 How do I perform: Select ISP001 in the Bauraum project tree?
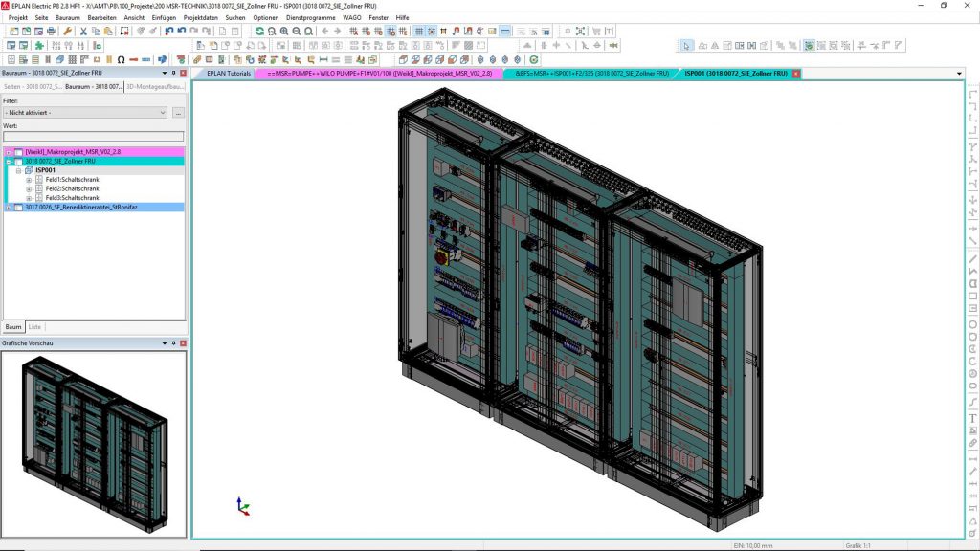(45, 170)
